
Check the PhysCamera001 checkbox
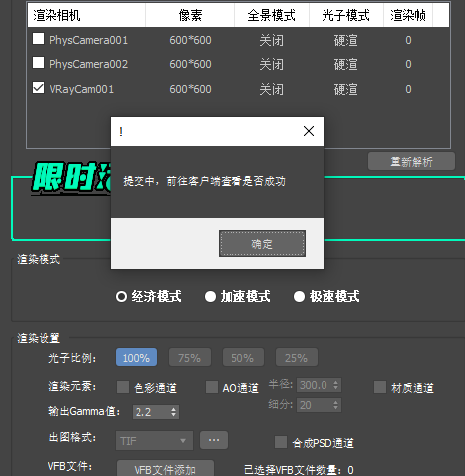38,39
